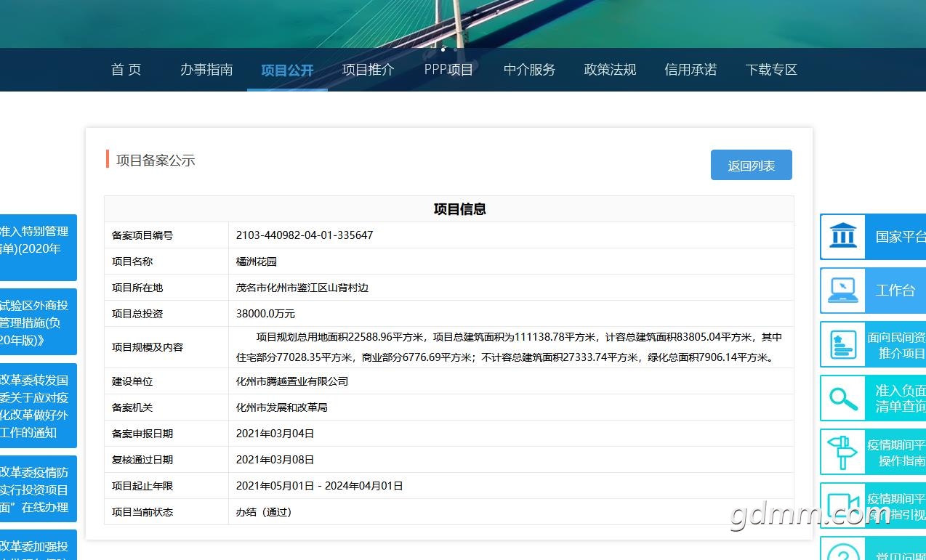Open 办事指南 navigation item

coord(206,70)
